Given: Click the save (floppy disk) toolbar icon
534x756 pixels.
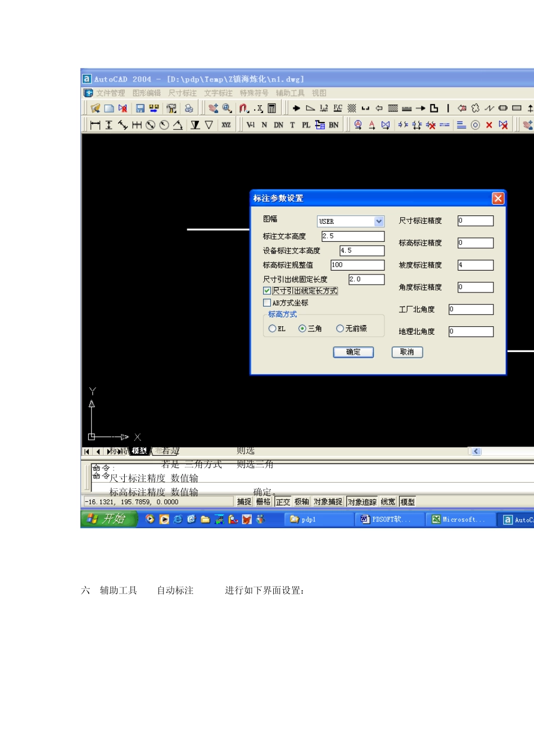Looking at the screenshot, I should (x=141, y=108).
